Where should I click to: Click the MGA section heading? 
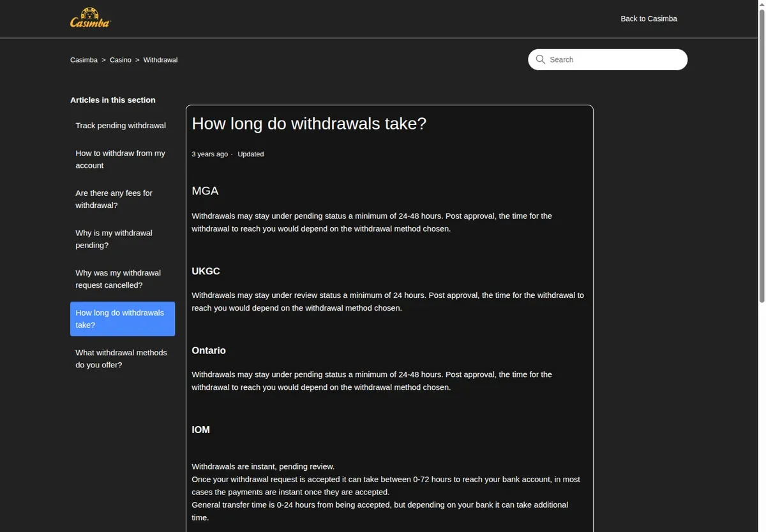coord(205,191)
